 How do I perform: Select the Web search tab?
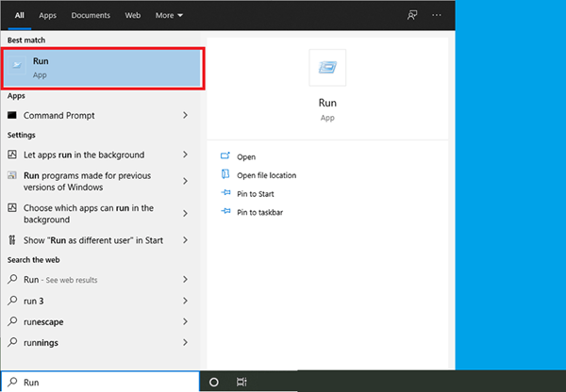pyautogui.click(x=133, y=15)
